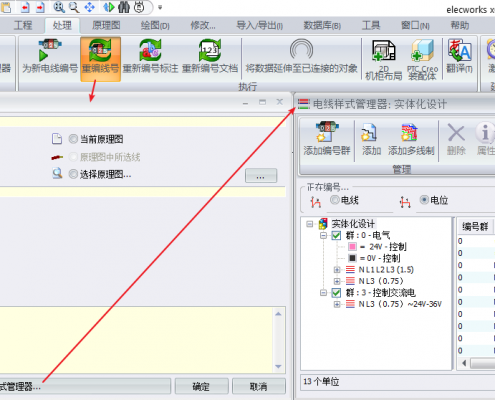
Task: Open the 数据库 menu tab
Action: point(322,25)
